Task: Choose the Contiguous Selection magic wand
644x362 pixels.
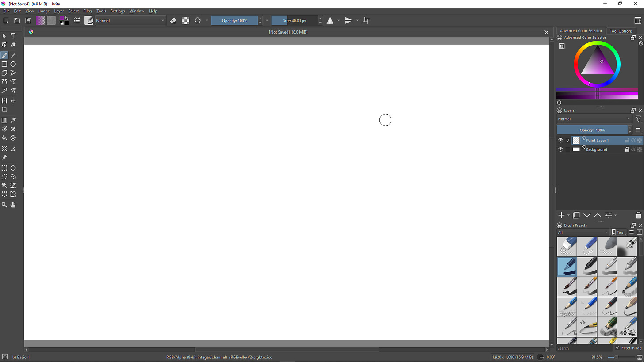Action: (4, 185)
